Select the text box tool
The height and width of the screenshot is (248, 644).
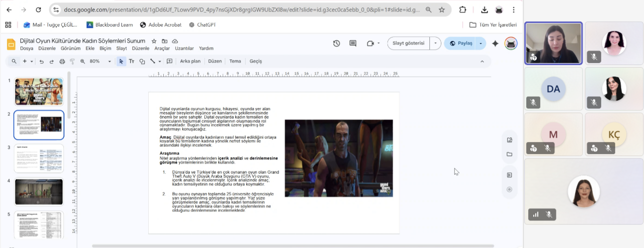pos(132,61)
